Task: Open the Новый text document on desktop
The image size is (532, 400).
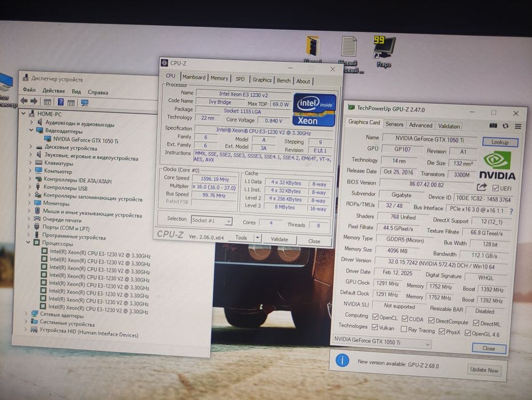Action: click(x=349, y=54)
